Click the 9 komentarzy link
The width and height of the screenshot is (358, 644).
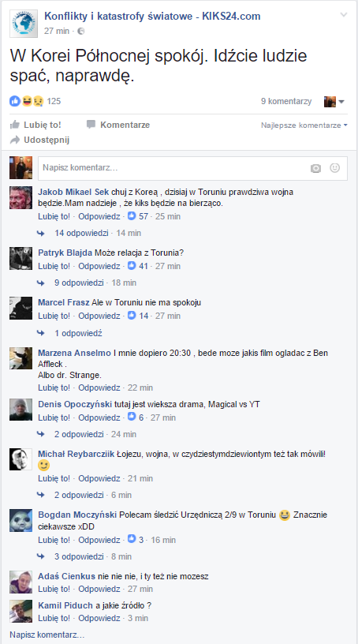point(286,101)
